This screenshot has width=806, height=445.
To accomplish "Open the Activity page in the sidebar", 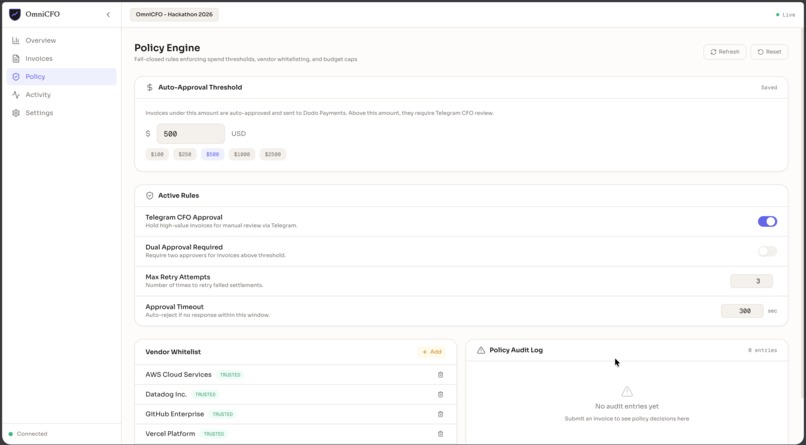I will pos(62,95).
